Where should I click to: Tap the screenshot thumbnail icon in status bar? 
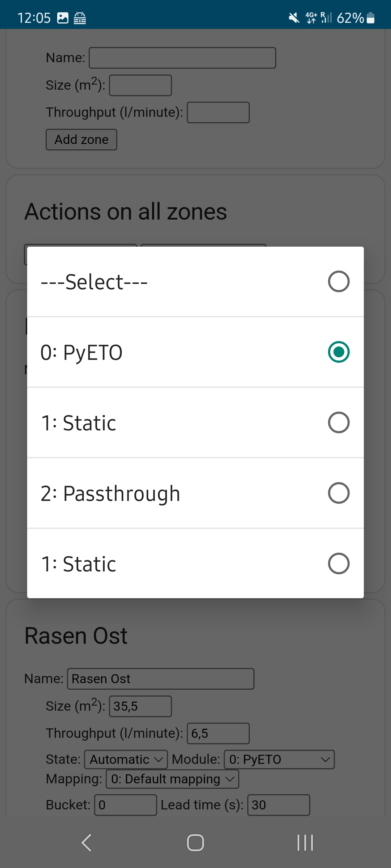point(63,17)
